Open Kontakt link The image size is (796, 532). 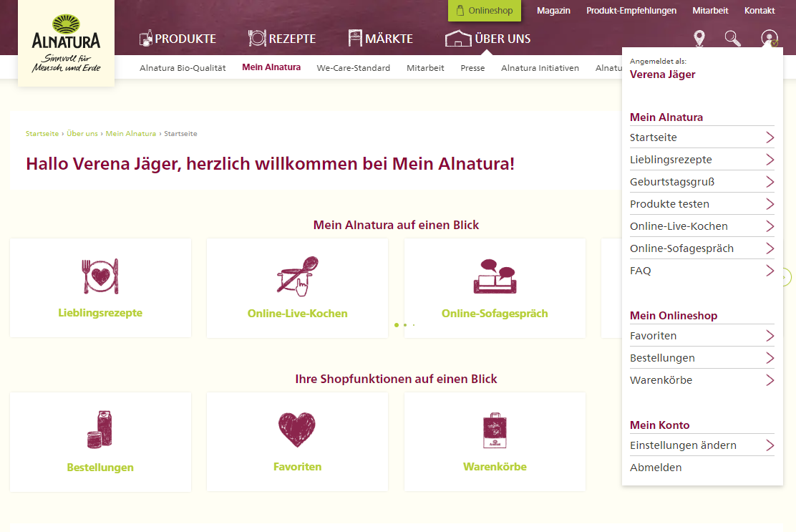point(759,11)
